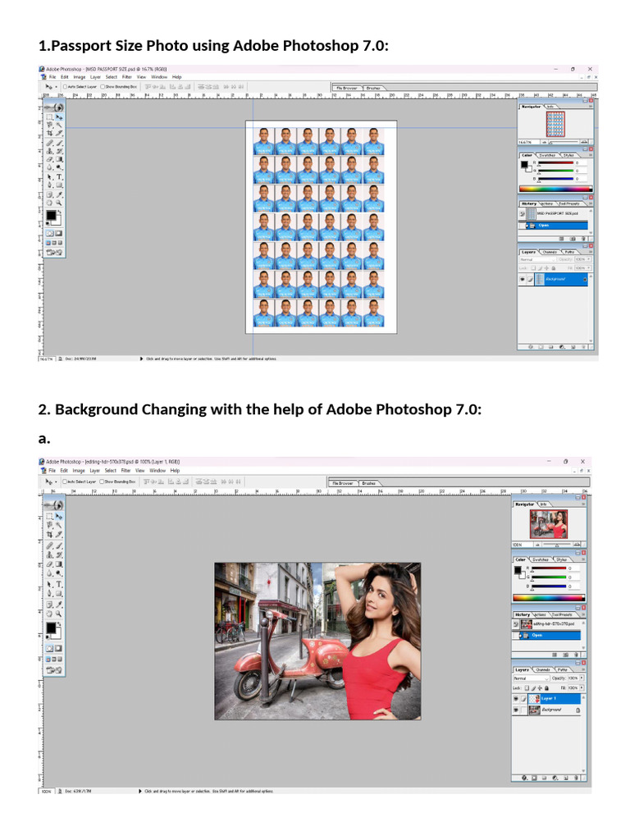Click the Navigator zoom slider in the editing-hdr window
630x840 pixels.
pyautogui.click(x=558, y=545)
